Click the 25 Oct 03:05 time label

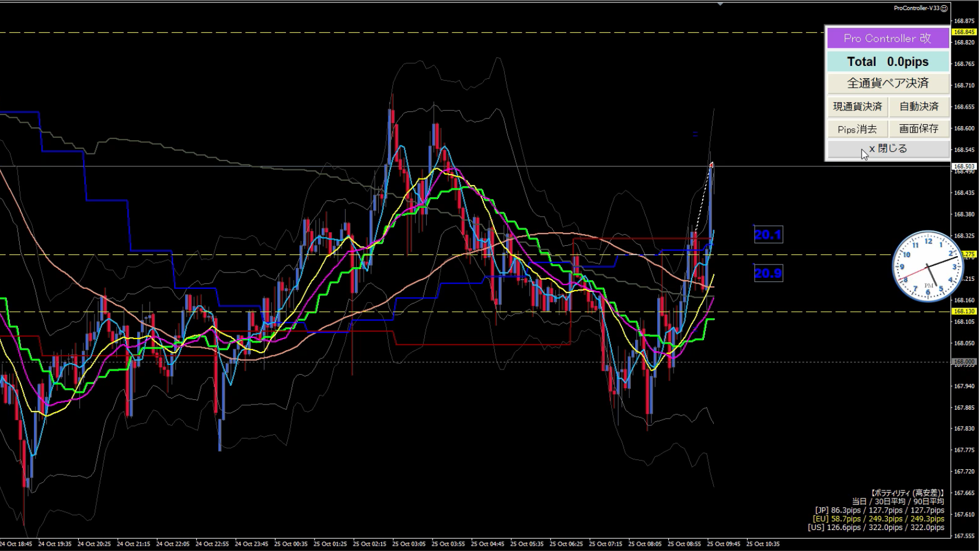pos(409,544)
